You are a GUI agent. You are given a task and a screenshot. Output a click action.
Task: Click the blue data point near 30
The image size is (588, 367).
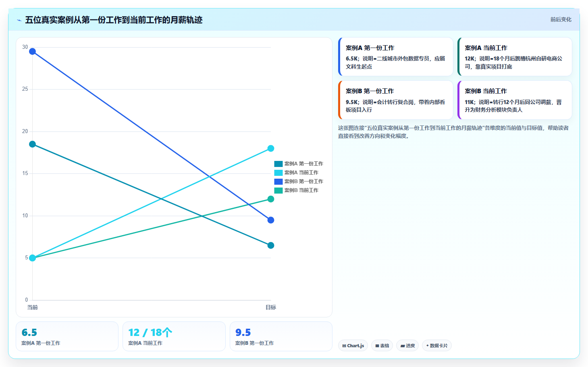coord(33,51)
